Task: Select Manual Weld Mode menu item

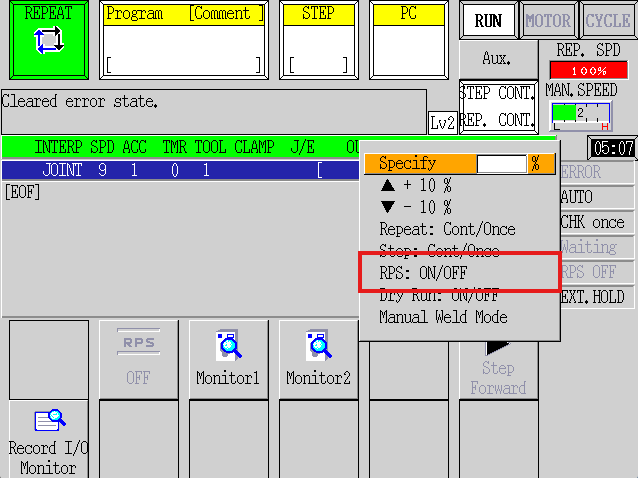Action: (x=444, y=317)
